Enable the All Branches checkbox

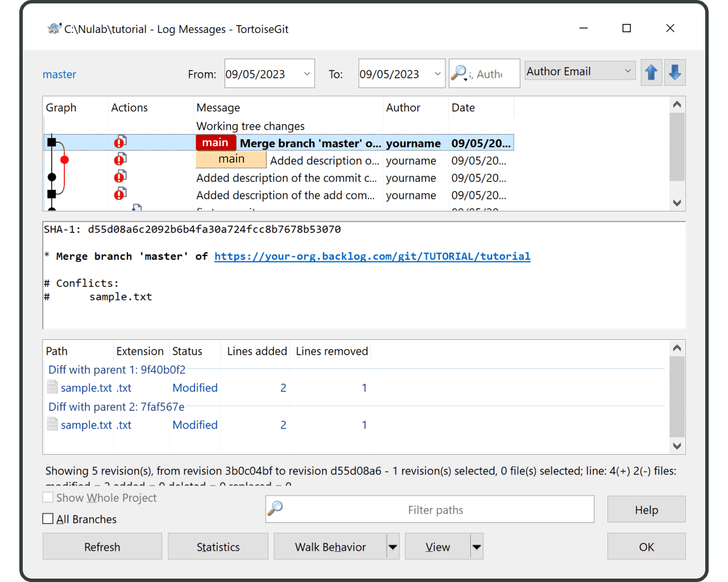pyautogui.click(x=48, y=519)
